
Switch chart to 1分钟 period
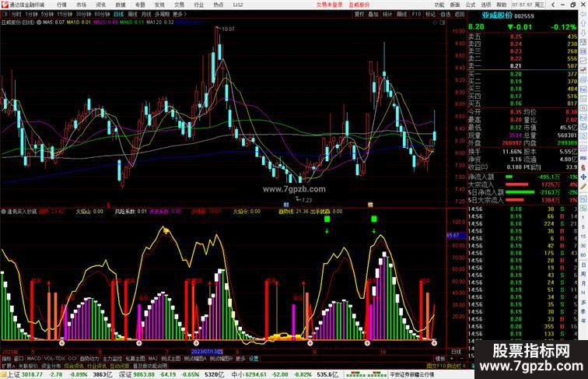click(31, 14)
